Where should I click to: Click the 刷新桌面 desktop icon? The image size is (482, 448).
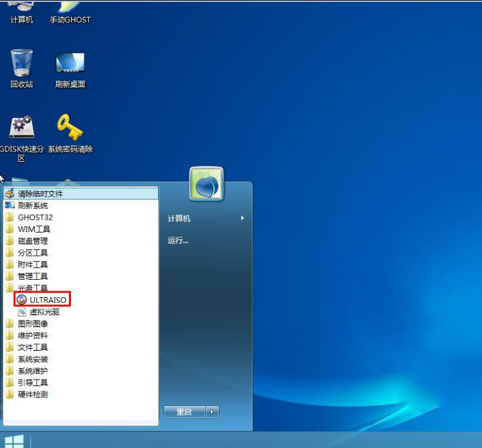click(70, 70)
